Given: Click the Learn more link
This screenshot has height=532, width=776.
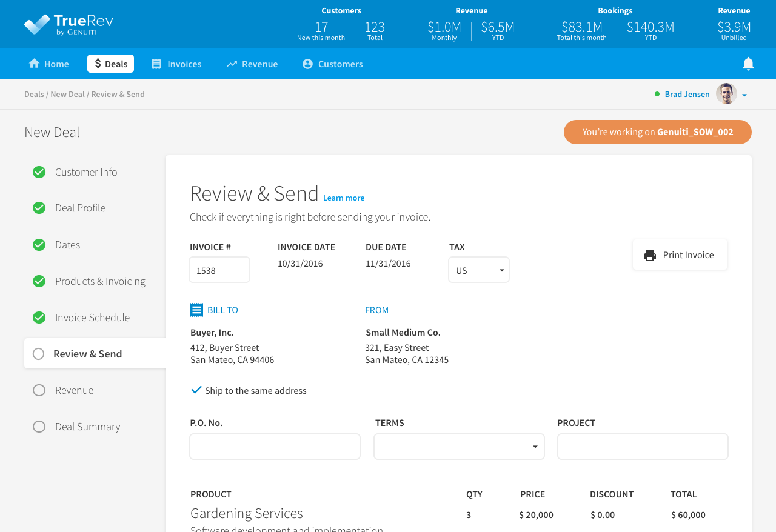Looking at the screenshot, I should tap(344, 198).
